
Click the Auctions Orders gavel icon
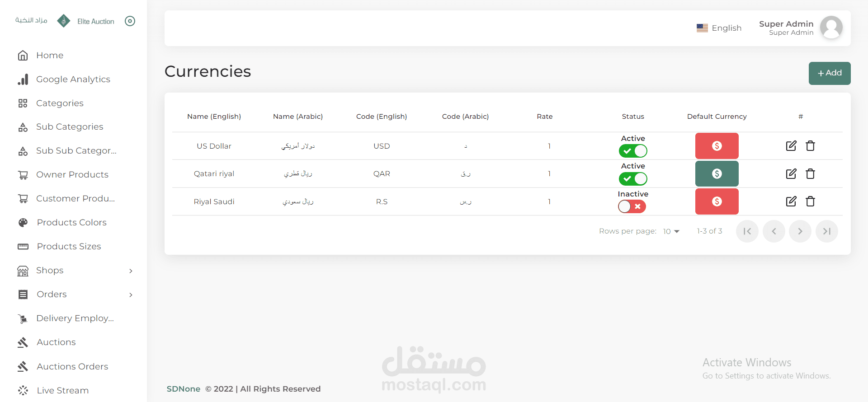[x=23, y=366]
